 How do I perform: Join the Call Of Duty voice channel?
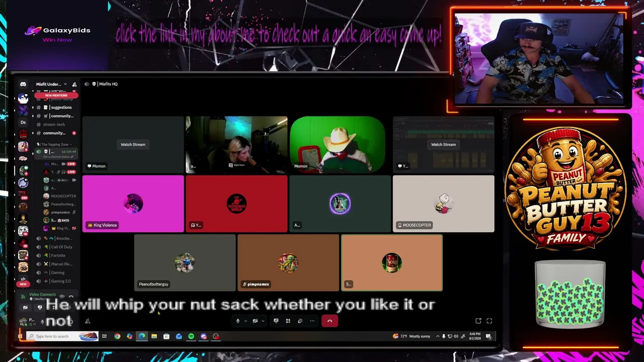(57, 247)
